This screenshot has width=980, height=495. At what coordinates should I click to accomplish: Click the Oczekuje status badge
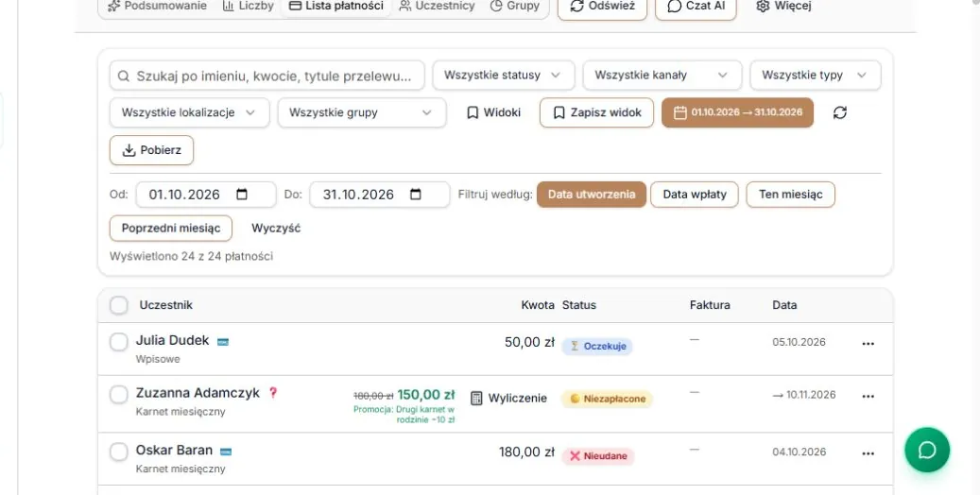point(597,347)
